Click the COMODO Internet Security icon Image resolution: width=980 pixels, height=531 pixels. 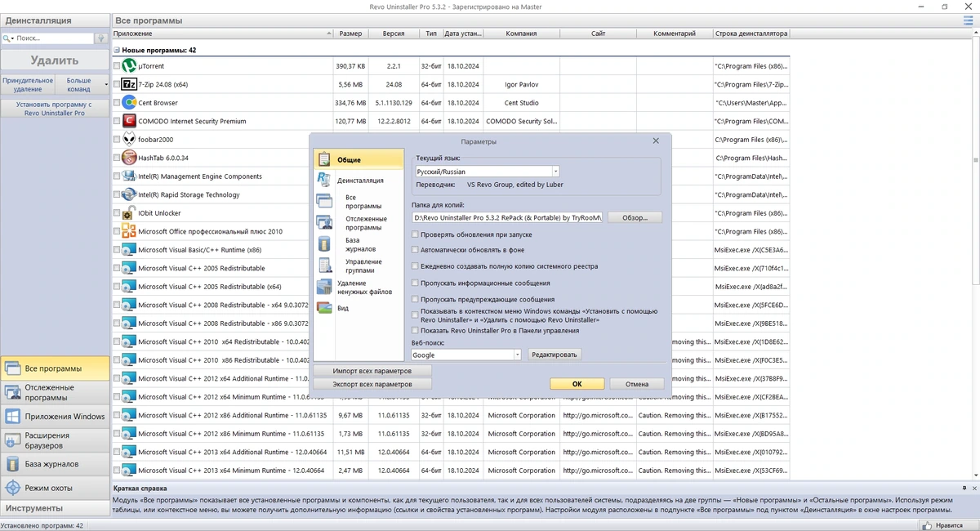pyautogui.click(x=129, y=121)
